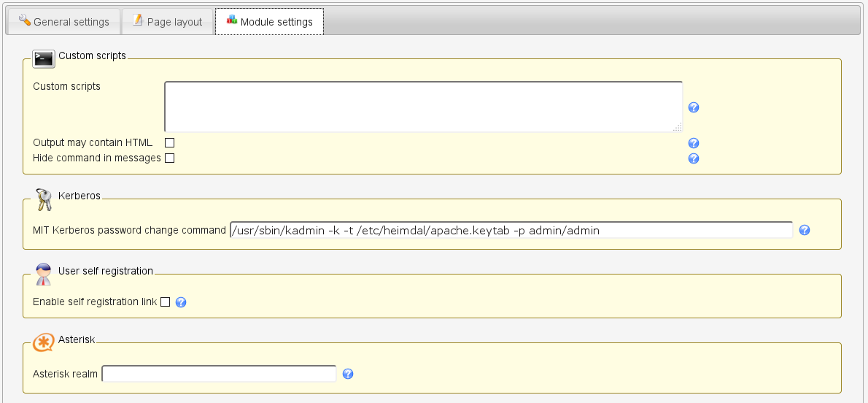Viewport: 868px width, 403px height.
Task: Click the Kerberos keys icon
Action: click(44, 199)
